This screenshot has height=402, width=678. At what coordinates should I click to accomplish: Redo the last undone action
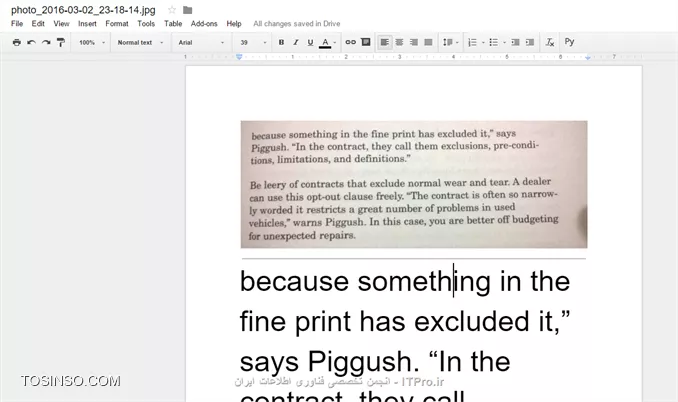[x=46, y=42]
